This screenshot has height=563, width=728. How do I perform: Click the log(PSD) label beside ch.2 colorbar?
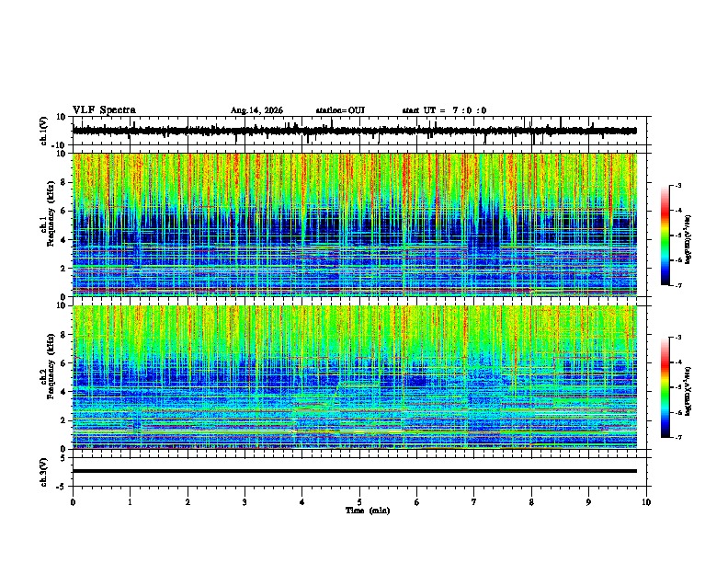pyautogui.click(x=688, y=391)
